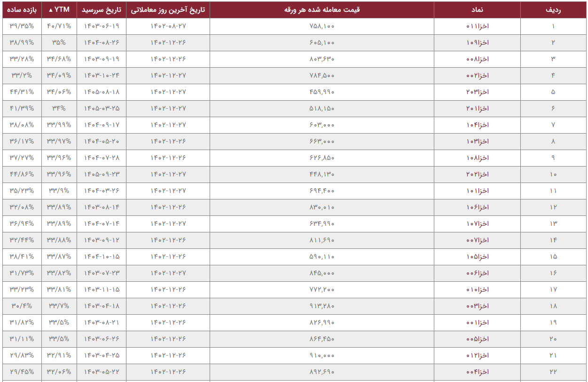Click the price cell ۷۵۸,۱۰۰
This screenshot has width=588, height=382.
tap(322, 26)
